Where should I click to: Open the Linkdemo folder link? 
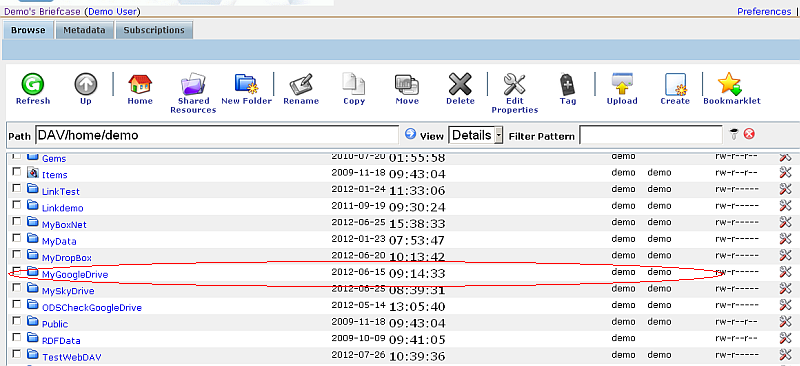pyautogui.click(x=63, y=208)
